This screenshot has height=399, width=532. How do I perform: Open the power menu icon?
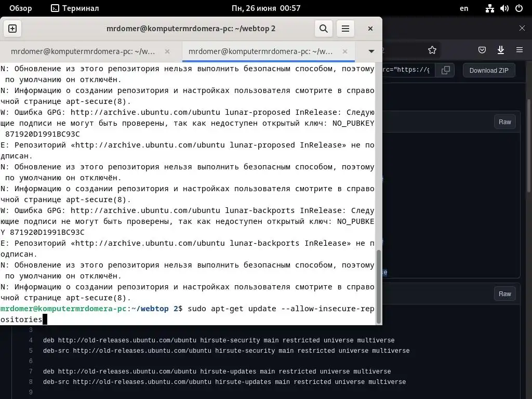[519, 8]
